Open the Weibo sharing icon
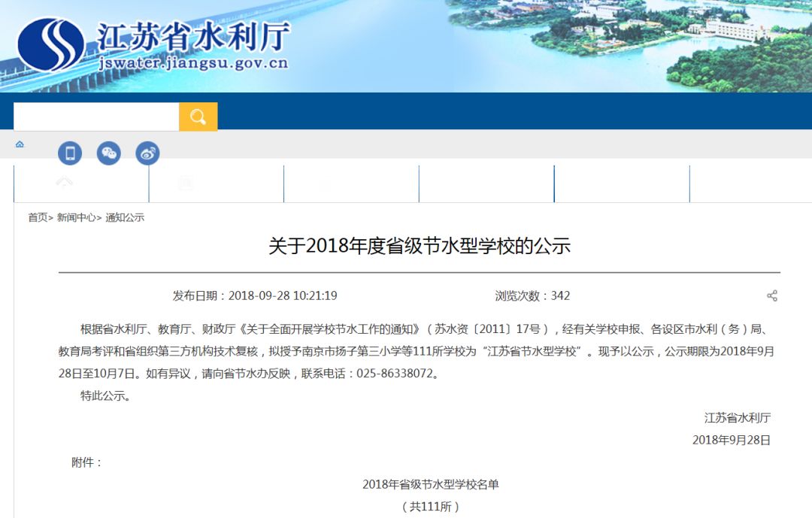The image size is (812, 518). coord(147,153)
